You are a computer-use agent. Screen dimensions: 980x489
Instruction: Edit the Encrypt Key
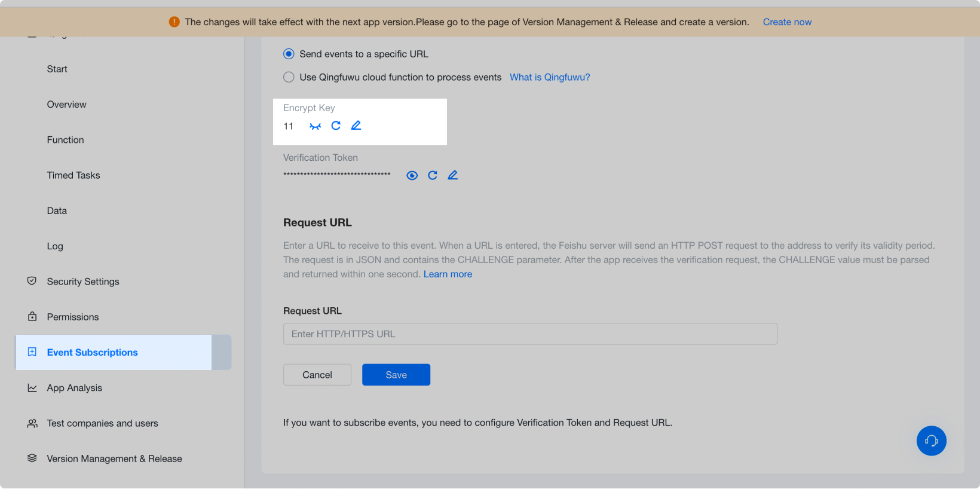[x=356, y=126]
